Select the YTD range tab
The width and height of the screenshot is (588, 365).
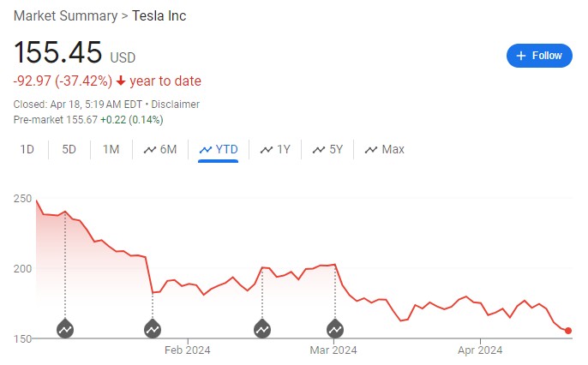218,149
